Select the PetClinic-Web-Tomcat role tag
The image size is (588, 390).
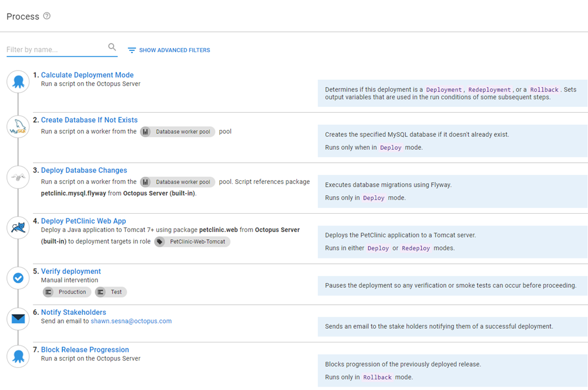pos(192,241)
